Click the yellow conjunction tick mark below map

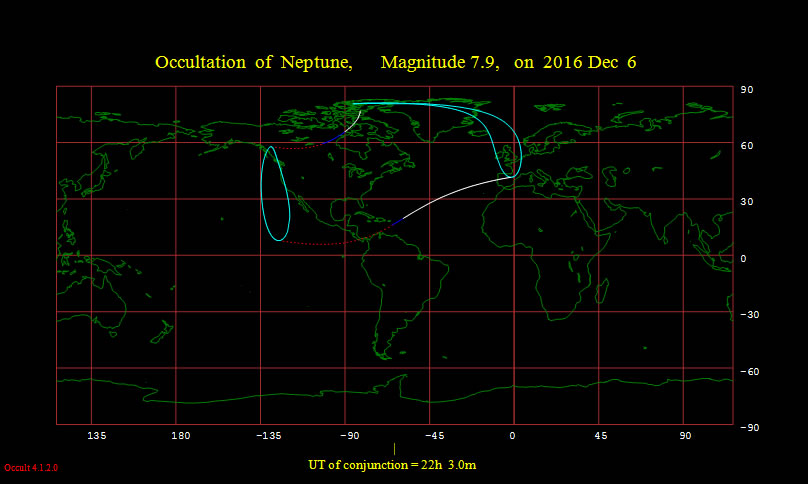pos(394,449)
